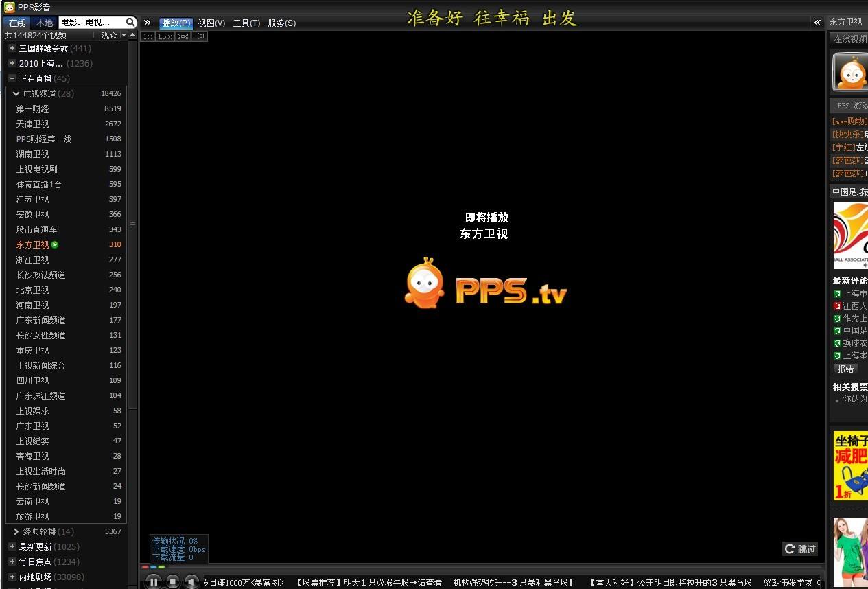Image resolution: width=868 pixels, height=589 pixels.
Task: Collapse right sidebar with double-arrow icon
Action: tap(817, 23)
